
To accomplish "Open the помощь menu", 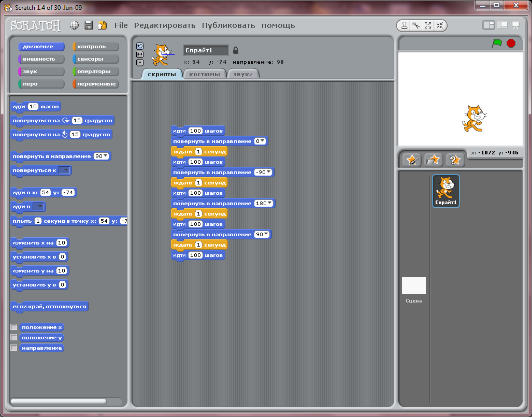I will (278, 25).
